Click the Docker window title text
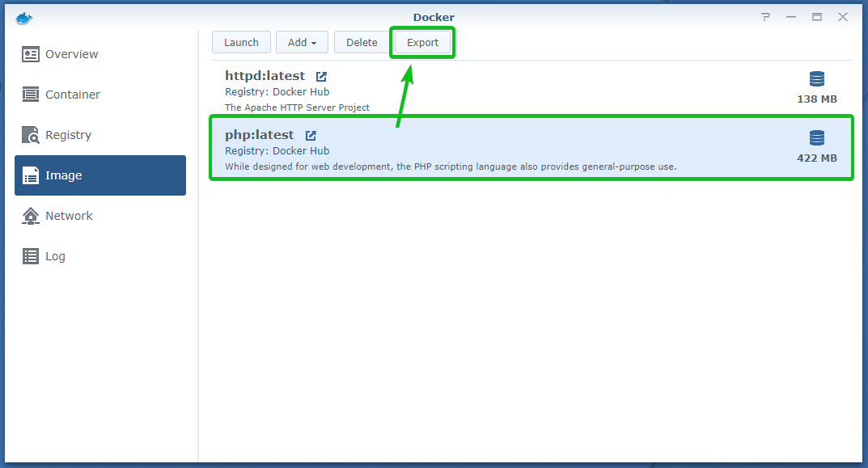The height and width of the screenshot is (468, 868). (x=434, y=17)
